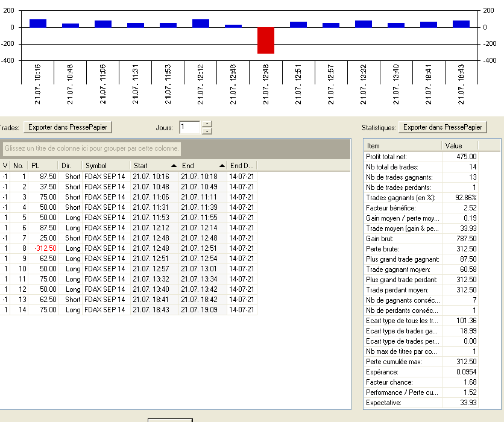Decrease Jours with the down spinner arrow
The width and height of the screenshot is (504, 422).
pos(206,131)
